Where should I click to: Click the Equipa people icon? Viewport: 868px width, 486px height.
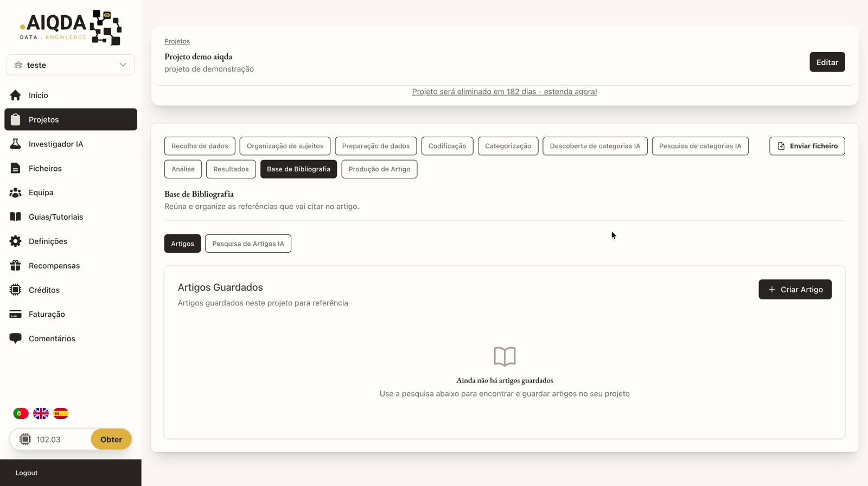(x=15, y=193)
